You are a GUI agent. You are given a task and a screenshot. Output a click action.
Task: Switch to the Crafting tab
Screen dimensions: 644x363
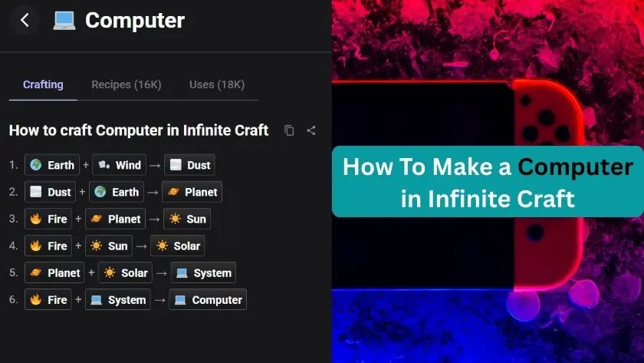pos(43,84)
